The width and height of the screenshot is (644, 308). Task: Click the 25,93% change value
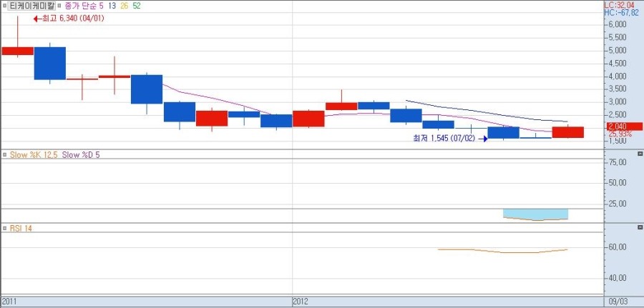(620, 134)
